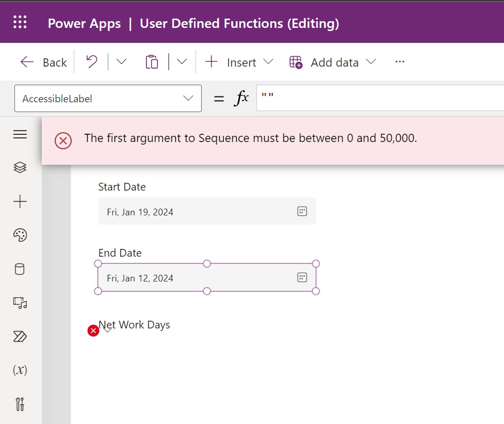Expand the Add data dropdown

tap(371, 62)
